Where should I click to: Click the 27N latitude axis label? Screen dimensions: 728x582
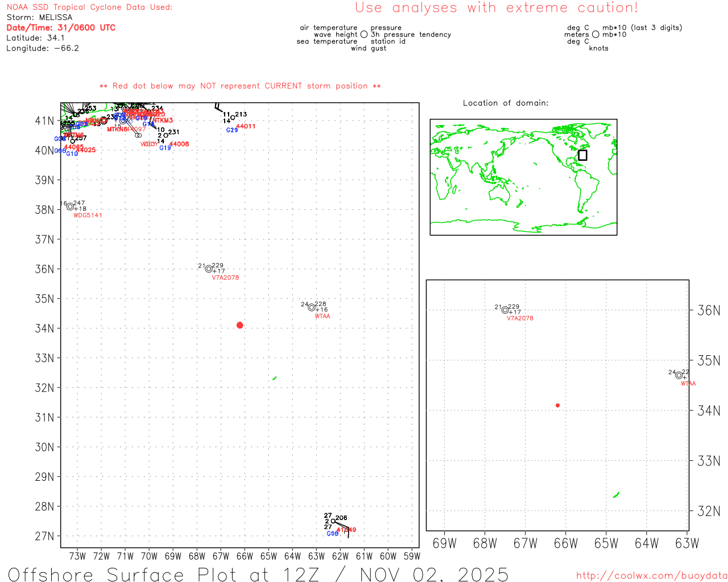[44, 537]
